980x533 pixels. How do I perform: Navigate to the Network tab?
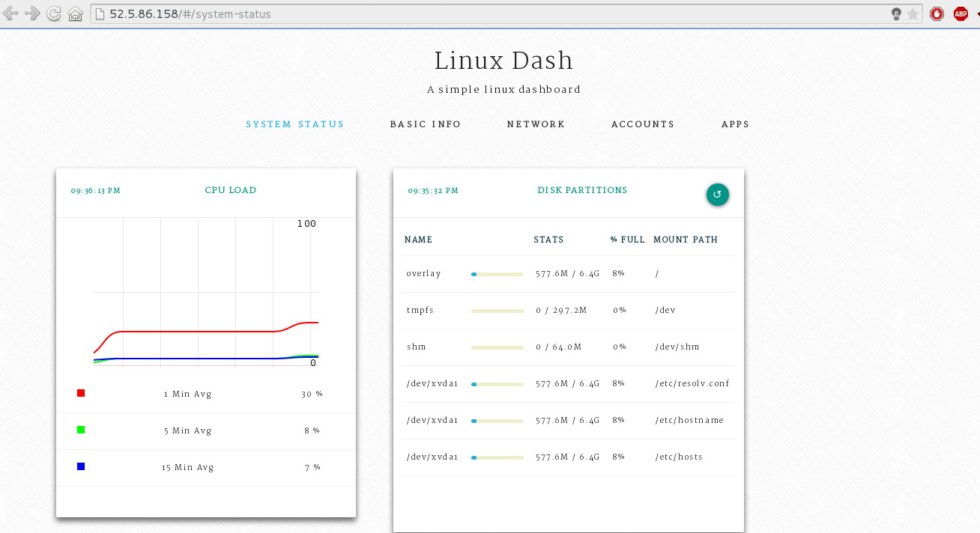(536, 124)
